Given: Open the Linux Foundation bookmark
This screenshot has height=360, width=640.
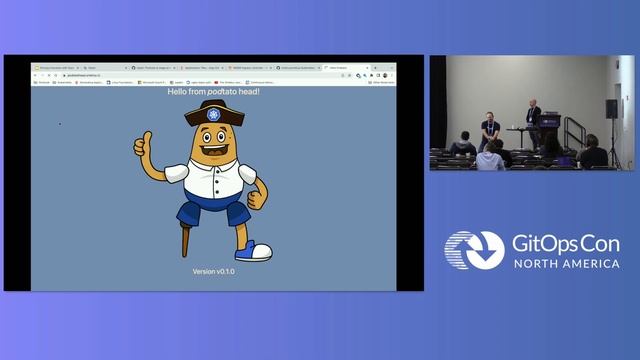Looking at the screenshot, I should [120, 82].
